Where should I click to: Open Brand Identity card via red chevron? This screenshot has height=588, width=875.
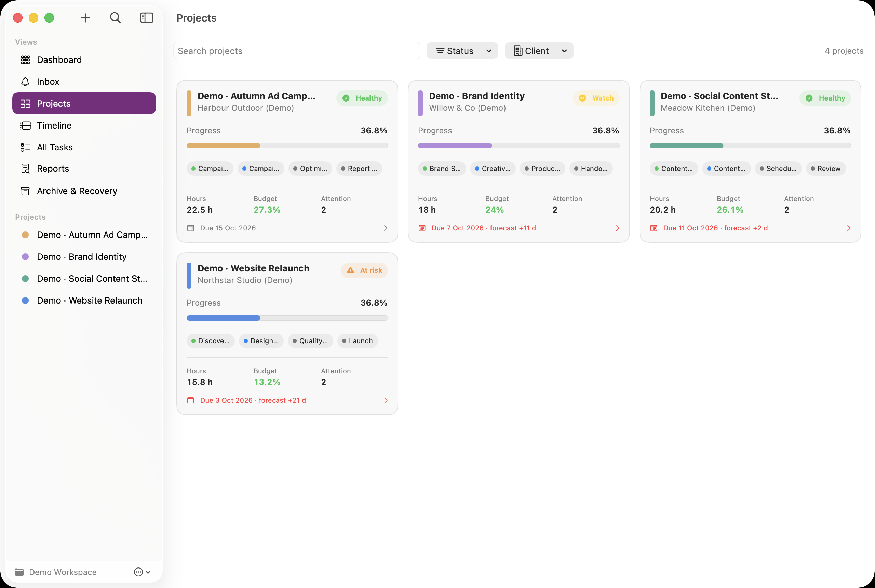pos(617,228)
